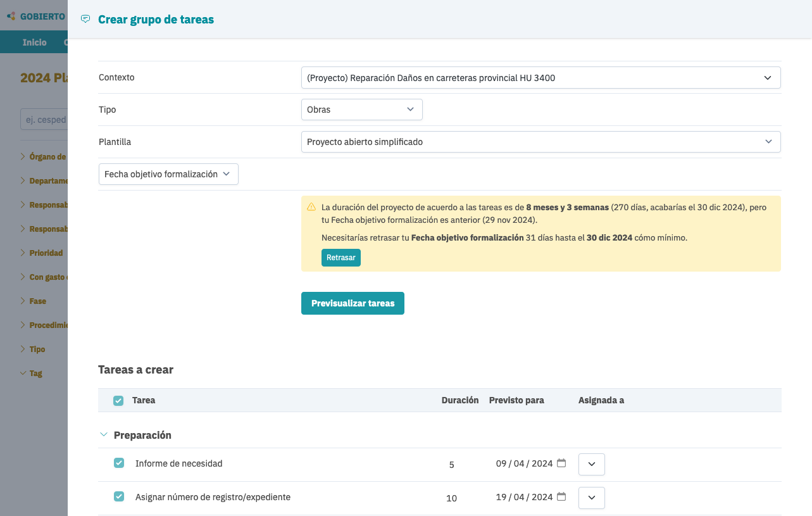Uncheck Asignar número de registro/expediente checkbox
The height and width of the screenshot is (516, 812).
click(x=119, y=496)
